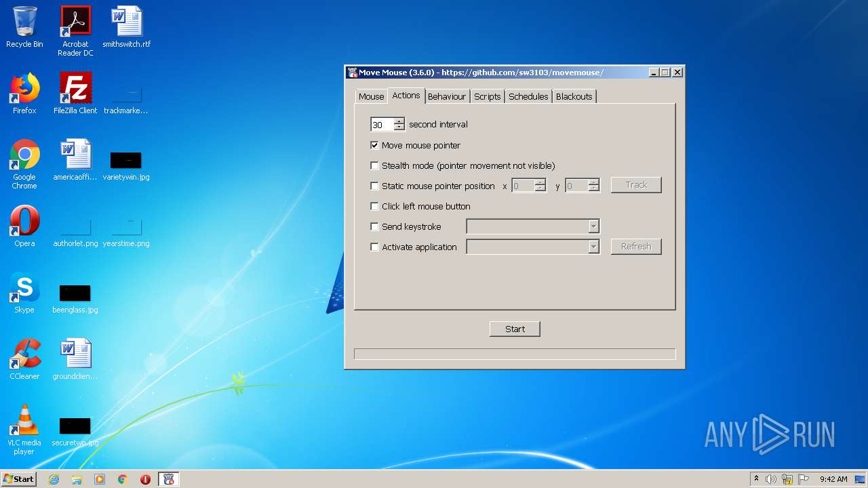Enable Stealth mode checkbox
Viewport: 868px width, 488px height.
[374, 165]
